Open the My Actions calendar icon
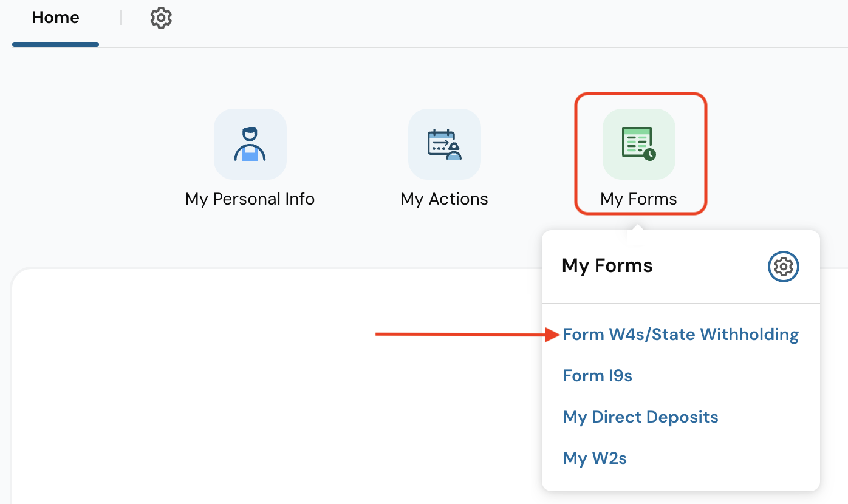The width and height of the screenshot is (848, 504). click(x=444, y=144)
